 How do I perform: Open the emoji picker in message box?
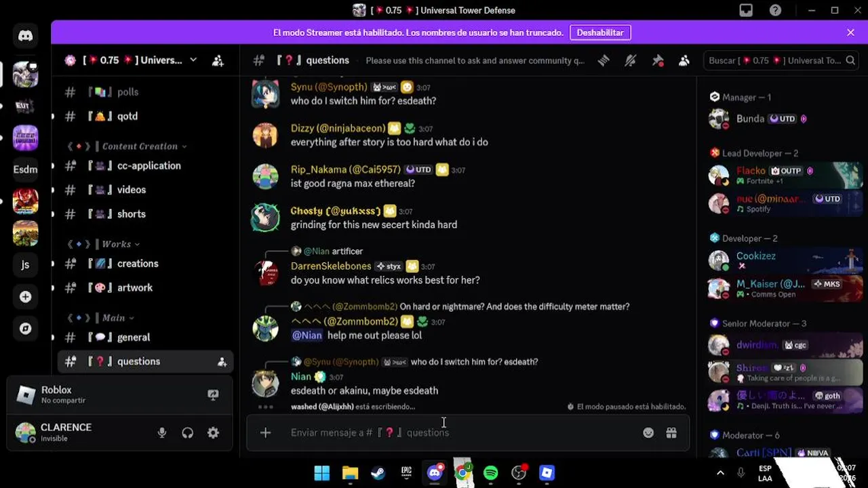click(648, 432)
